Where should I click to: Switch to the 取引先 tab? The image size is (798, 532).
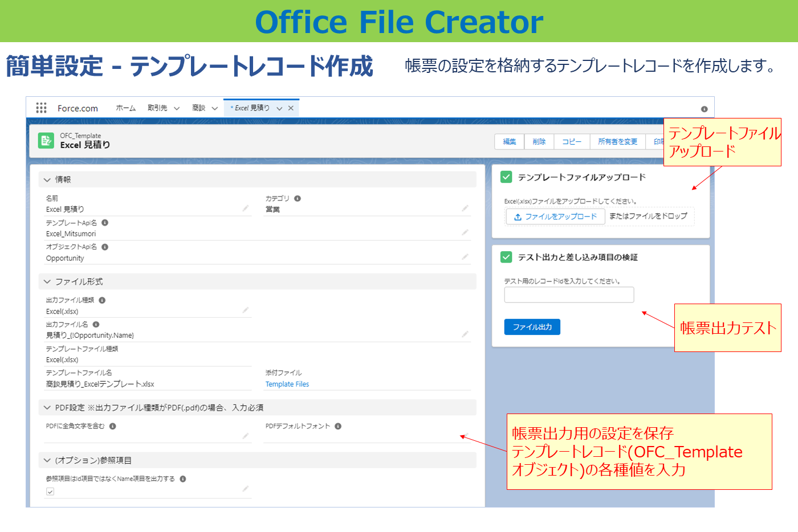point(157,108)
